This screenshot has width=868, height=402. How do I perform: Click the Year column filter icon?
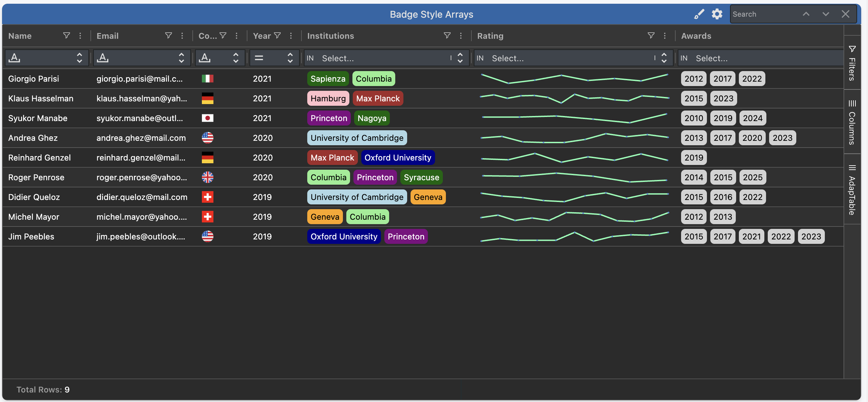point(277,35)
